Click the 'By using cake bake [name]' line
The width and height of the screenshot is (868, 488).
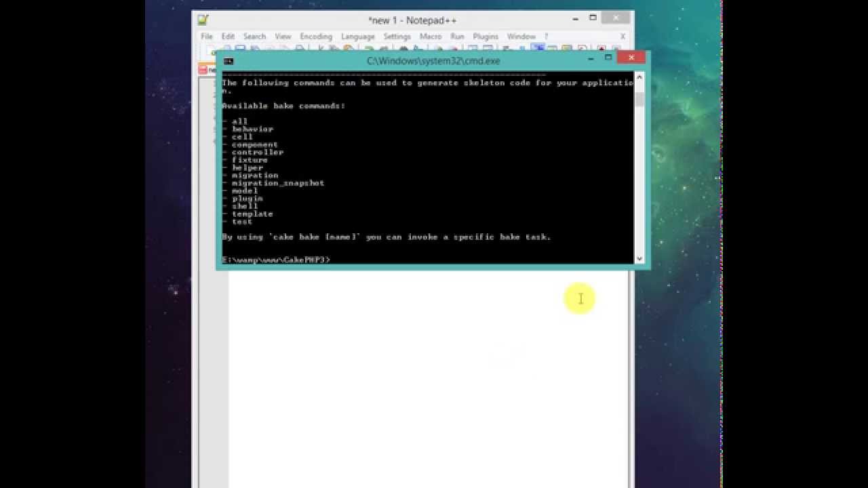point(387,237)
